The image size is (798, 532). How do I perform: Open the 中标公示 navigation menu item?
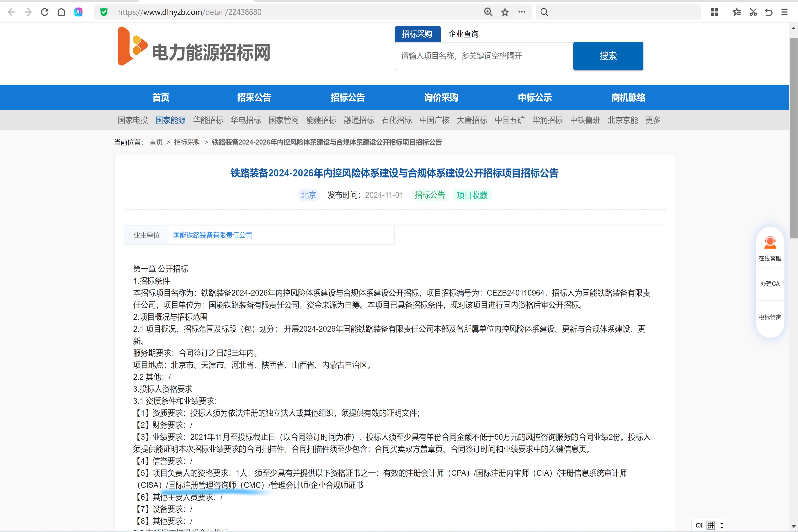pos(535,98)
